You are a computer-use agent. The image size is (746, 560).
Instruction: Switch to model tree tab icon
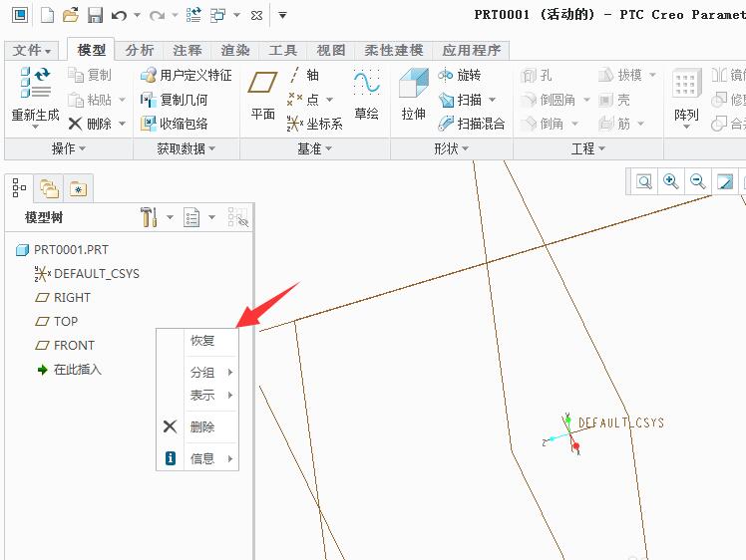19,188
